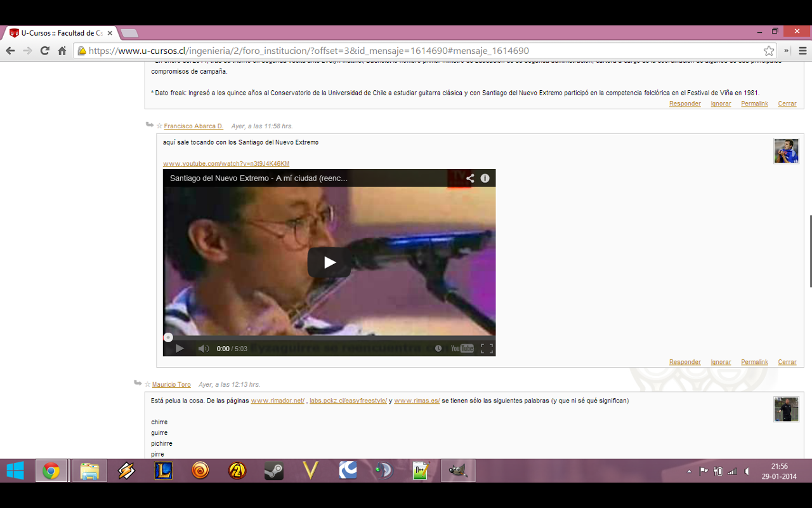Open Mauricio Toro profile link
Viewport: 812px width, 508px height.
click(171, 385)
